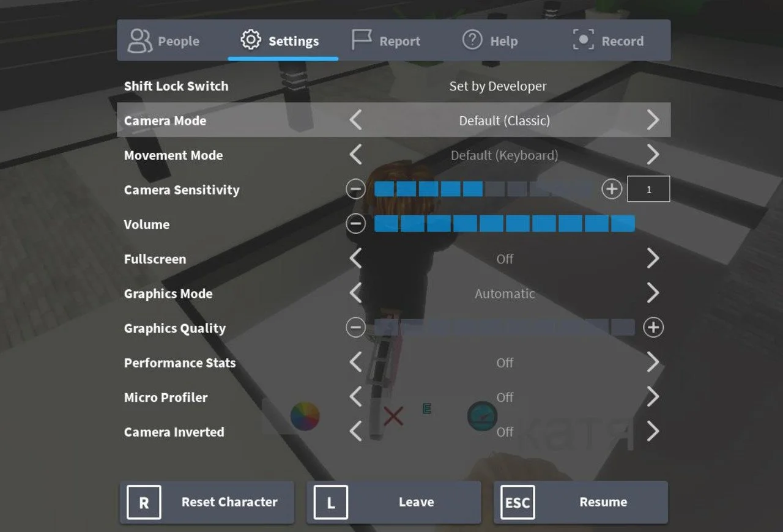
Task: Click the plus icon for Camera Sensitivity
Action: tap(611, 190)
